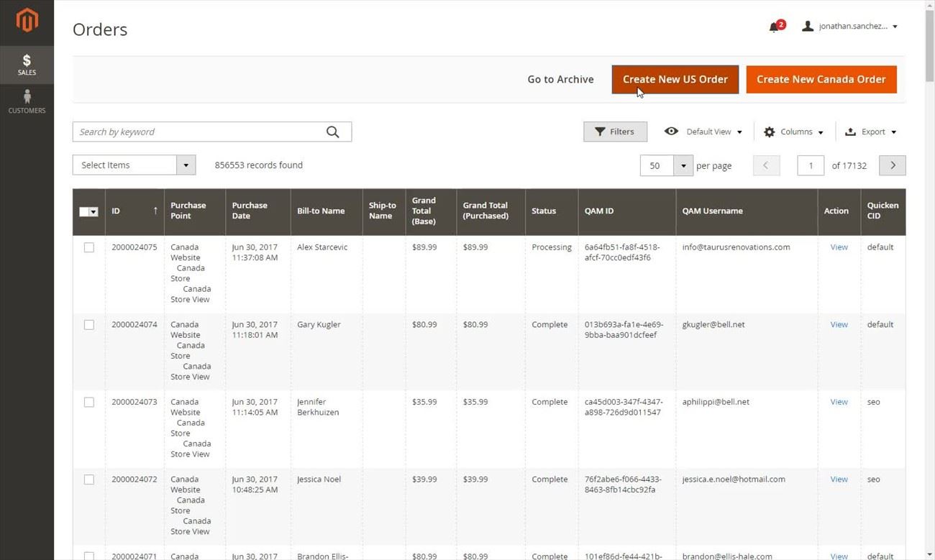Screen dimensions: 935x560
Task: Open the Sales sidebar menu
Action: click(27, 65)
